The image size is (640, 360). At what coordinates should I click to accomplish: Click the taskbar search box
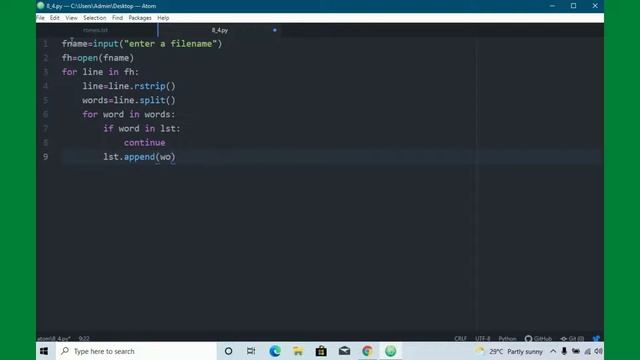(136, 351)
